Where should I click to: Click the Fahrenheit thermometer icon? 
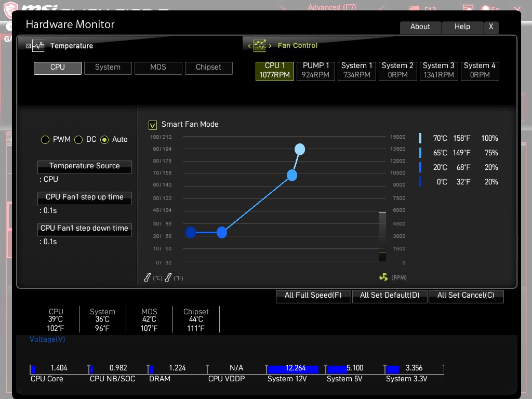[x=168, y=278]
